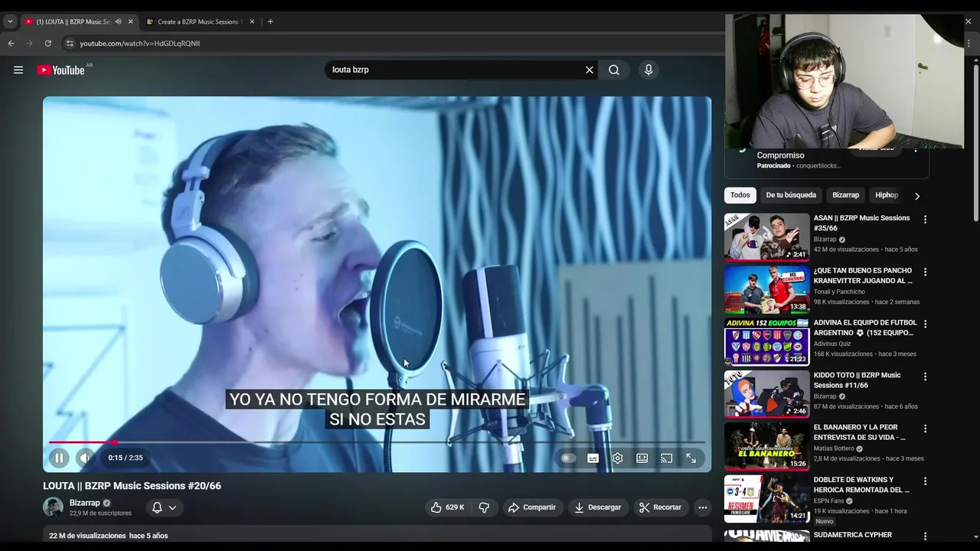Focus the louta bzrp search box
The height and width of the screenshot is (551, 980).
pos(456,70)
